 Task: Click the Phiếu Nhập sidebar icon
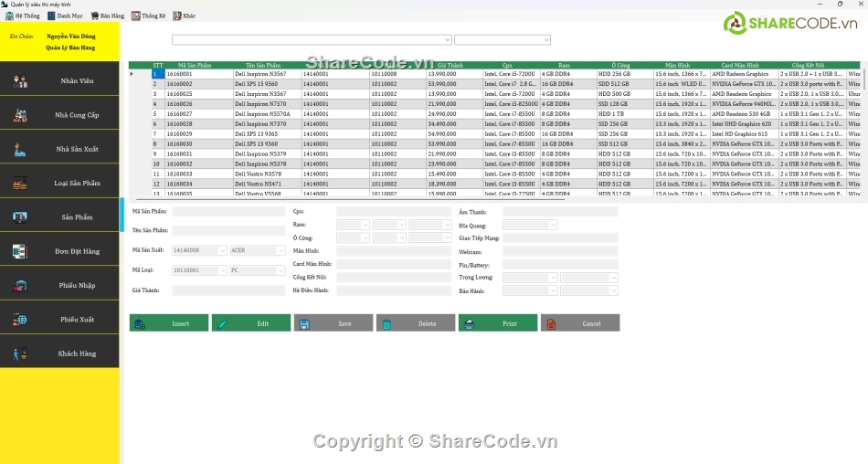point(20,285)
